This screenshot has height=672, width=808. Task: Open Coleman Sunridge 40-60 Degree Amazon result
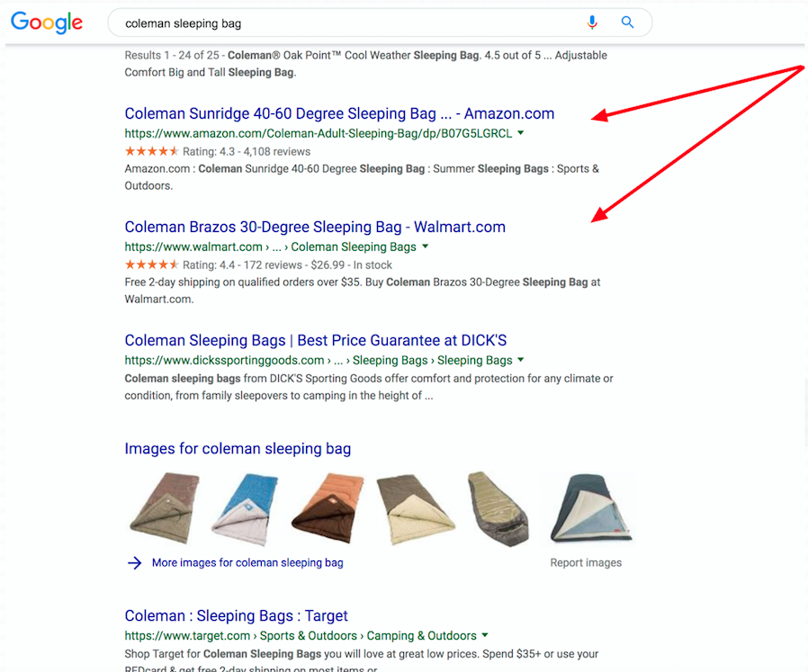coord(339,113)
